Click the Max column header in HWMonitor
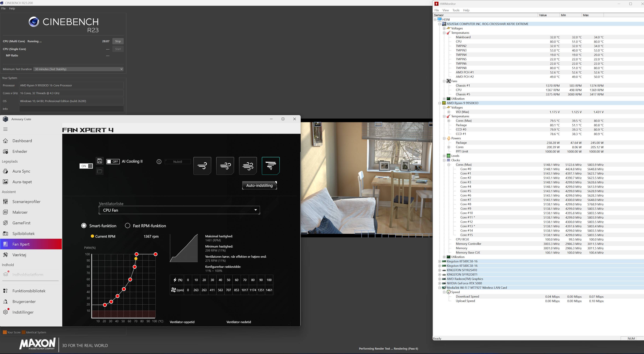 (593, 15)
